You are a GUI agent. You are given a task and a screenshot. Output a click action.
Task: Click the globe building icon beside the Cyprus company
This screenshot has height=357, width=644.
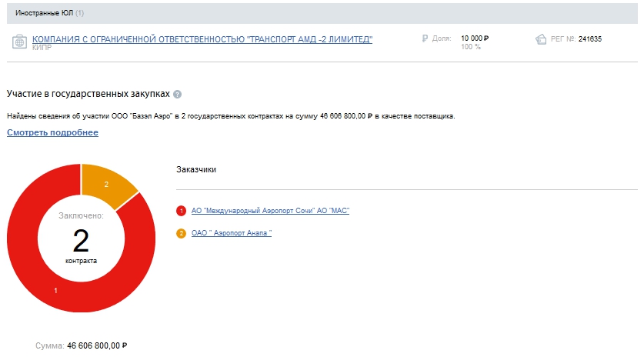[19, 42]
